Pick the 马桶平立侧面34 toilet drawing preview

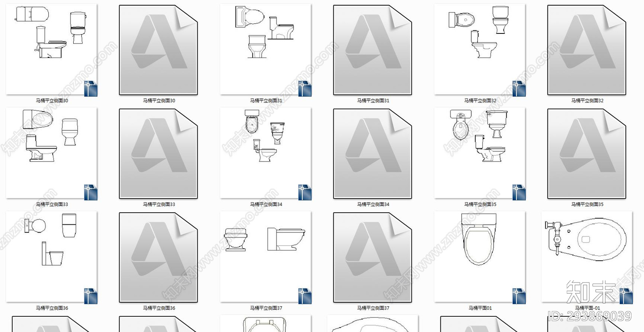point(266,153)
